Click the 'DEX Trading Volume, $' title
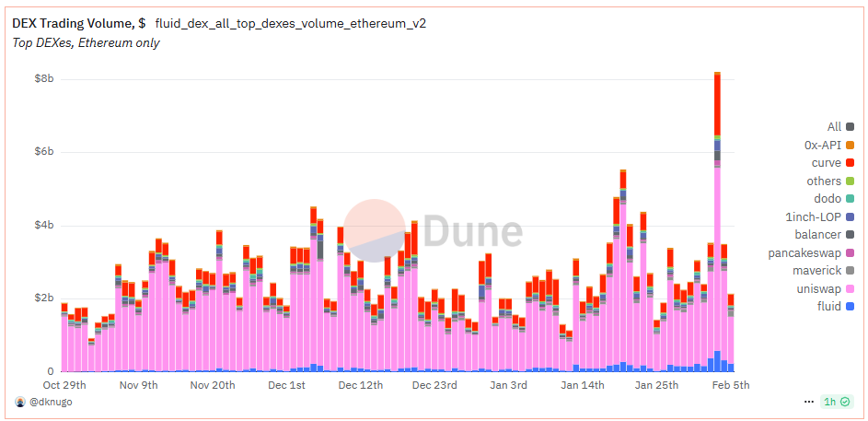Viewport: 868px width, 421px height. pyautogui.click(x=79, y=24)
